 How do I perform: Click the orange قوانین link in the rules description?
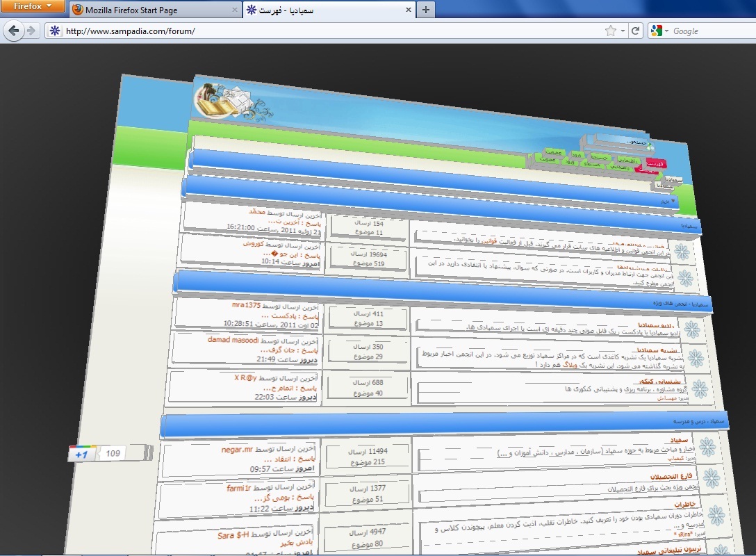click(489, 241)
